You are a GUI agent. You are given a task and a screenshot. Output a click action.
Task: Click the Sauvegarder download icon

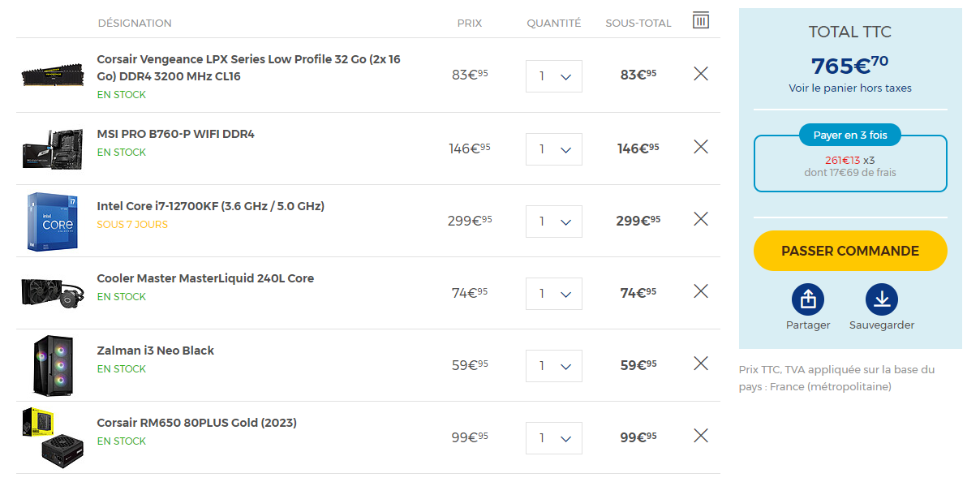tap(882, 300)
